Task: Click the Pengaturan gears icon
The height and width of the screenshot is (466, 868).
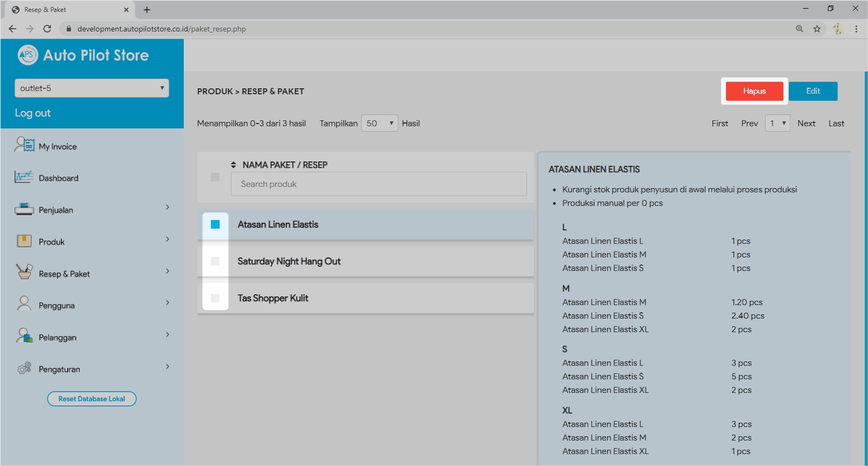Action: tap(24, 368)
